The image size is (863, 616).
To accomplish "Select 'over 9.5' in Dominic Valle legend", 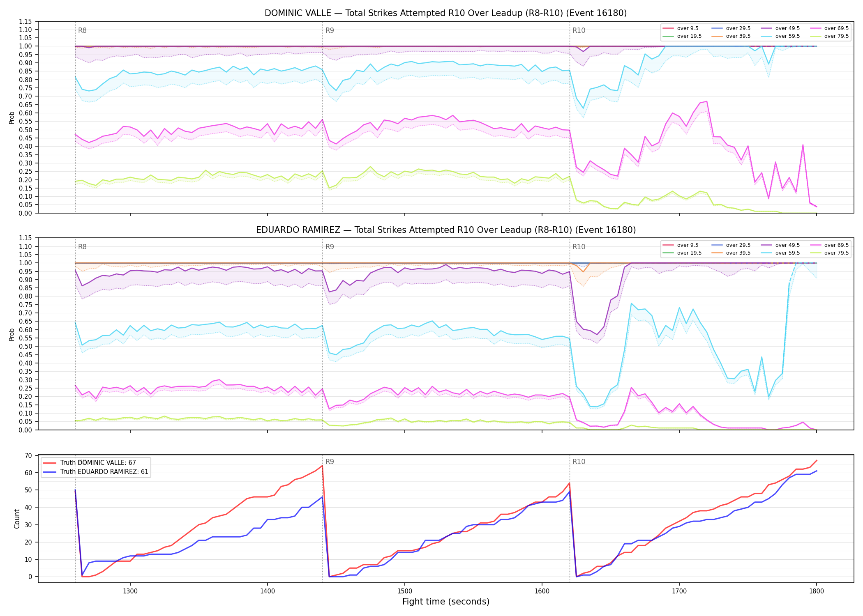I will pyautogui.click(x=681, y=28).
